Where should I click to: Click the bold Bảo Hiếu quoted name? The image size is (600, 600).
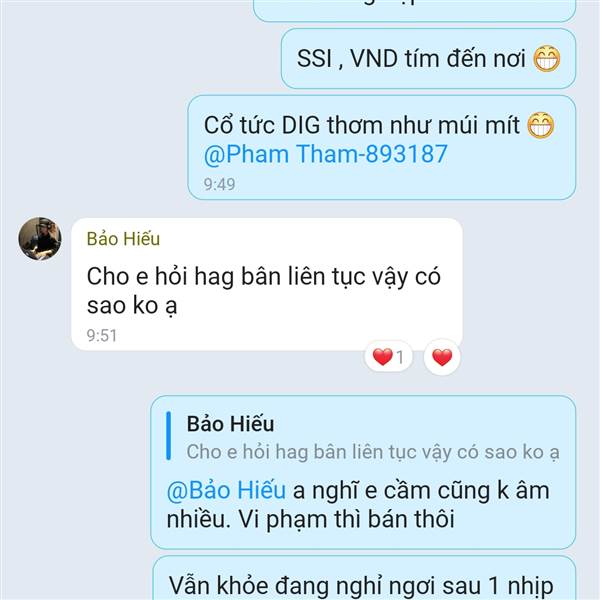[230, 424]
